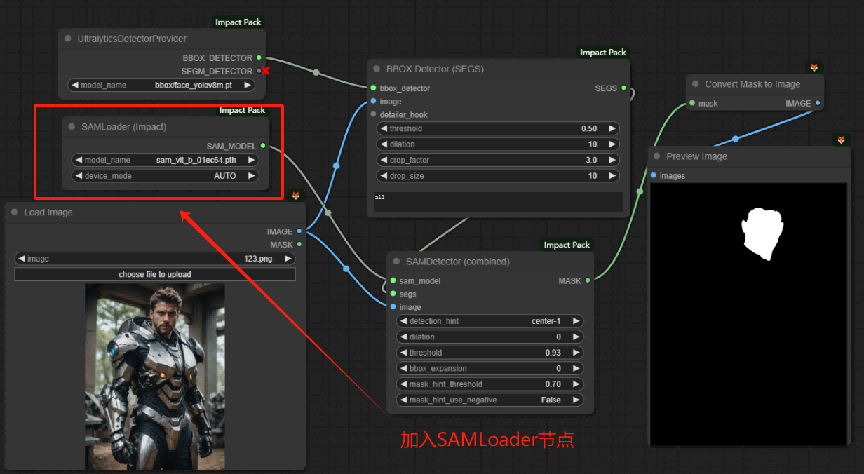Viewport: 864px width, 474px height.
Task: Click the SEGM_DETECTOR output socket
Action: [x=259, y=71]
